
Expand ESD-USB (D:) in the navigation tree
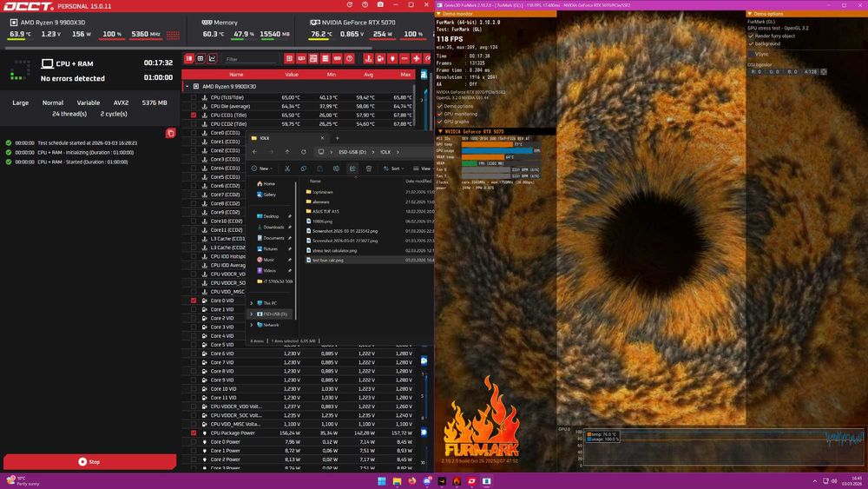point(252,314)
